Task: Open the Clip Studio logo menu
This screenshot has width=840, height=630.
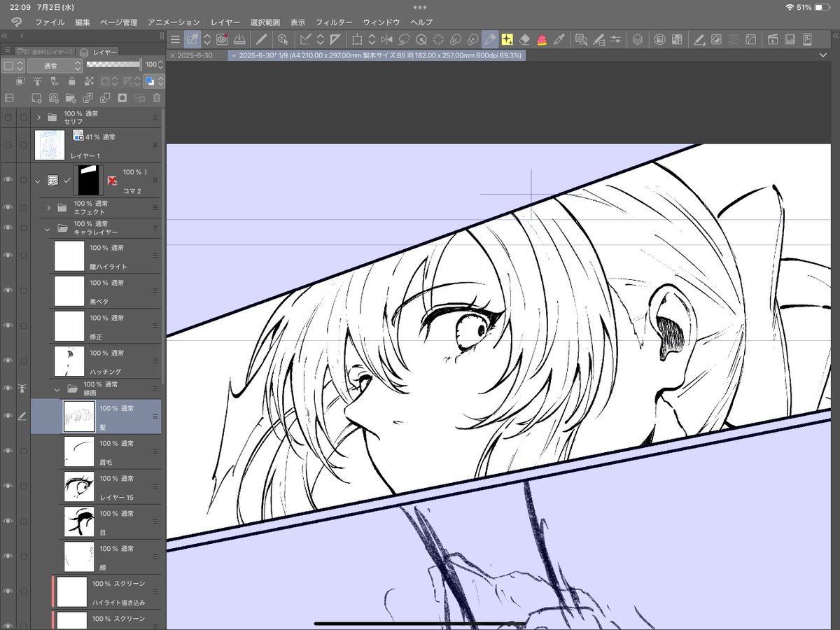Action: coord(16,22)
